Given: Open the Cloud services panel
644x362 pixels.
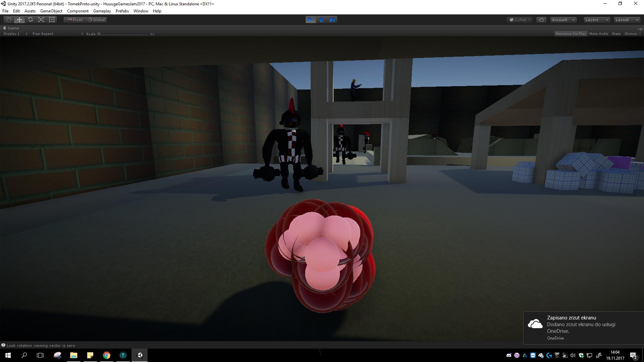Looking at the screenshot, I should coord(541,20).
